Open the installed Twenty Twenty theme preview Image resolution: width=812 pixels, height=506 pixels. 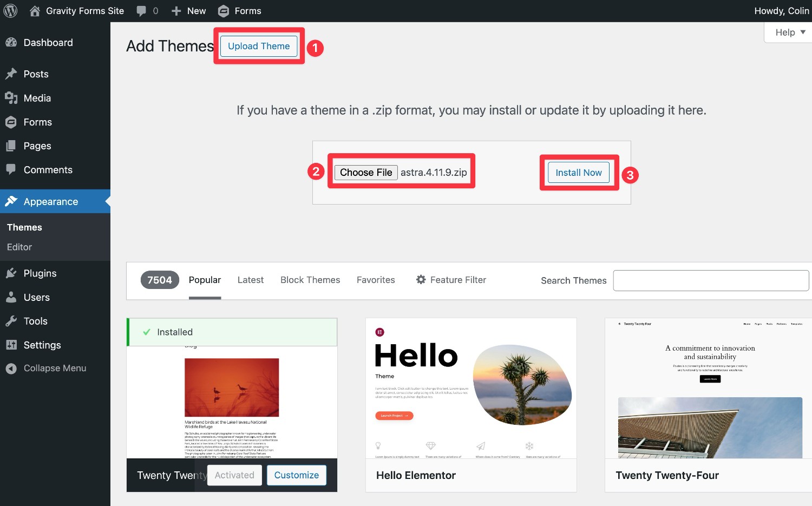point(232,402)
